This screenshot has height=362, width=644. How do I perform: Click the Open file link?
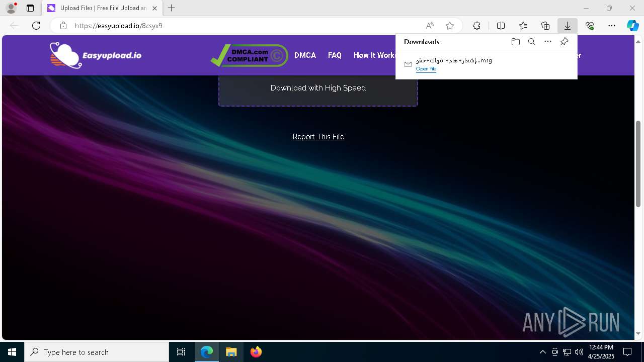click(x=426, y=69)
